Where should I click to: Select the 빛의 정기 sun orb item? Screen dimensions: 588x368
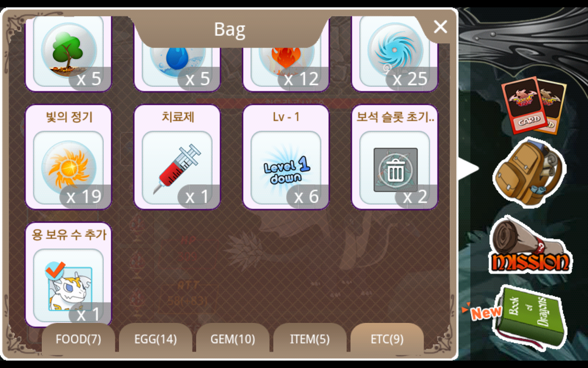[x=68, y=157]
